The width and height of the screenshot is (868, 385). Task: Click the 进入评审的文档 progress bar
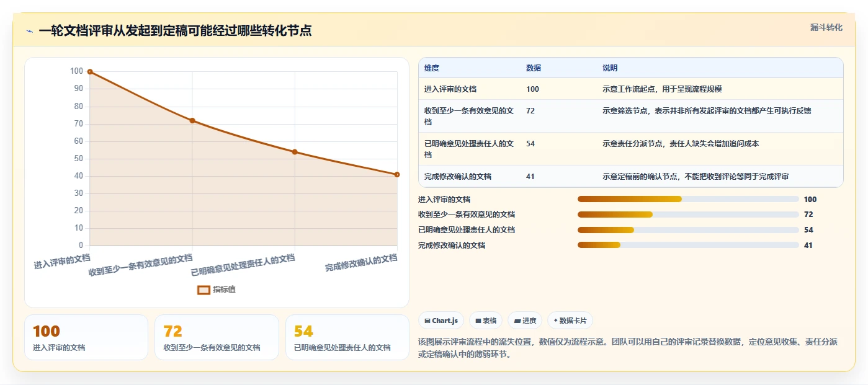click(x=688, y=199)
